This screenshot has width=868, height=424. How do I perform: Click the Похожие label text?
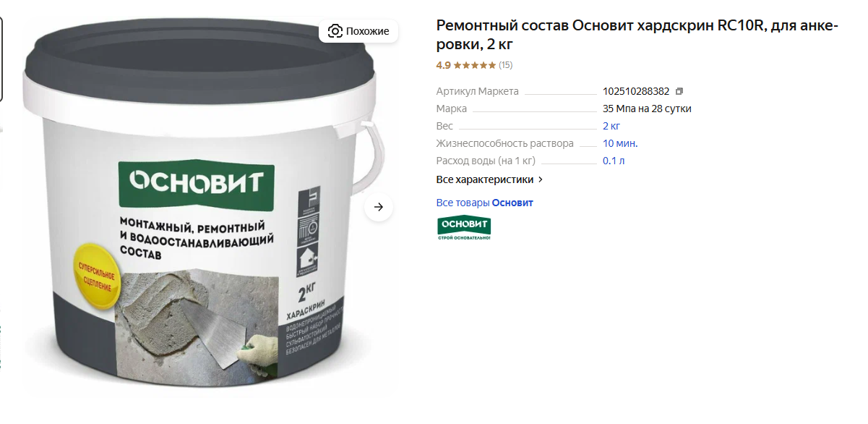click(x=367, y=31)
